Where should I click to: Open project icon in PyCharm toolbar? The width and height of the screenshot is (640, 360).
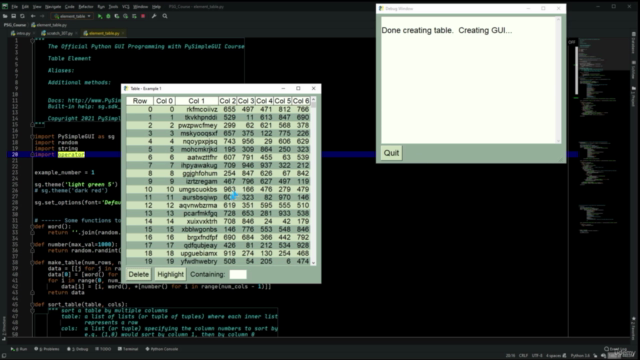(5, 16)
